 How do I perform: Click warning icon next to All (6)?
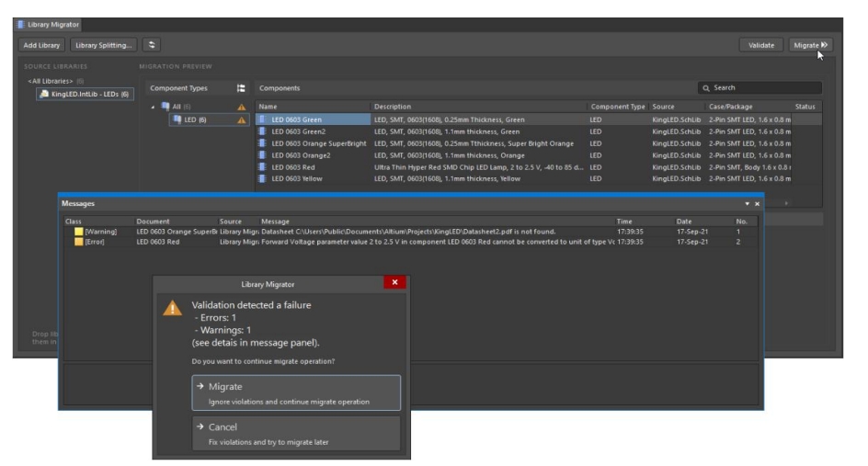[241, 107]
